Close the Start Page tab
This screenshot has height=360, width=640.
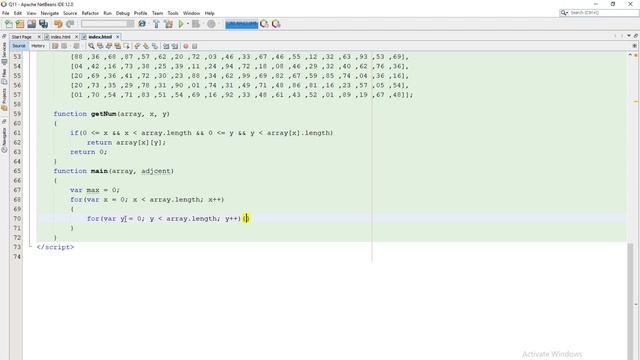coord(39,37)
